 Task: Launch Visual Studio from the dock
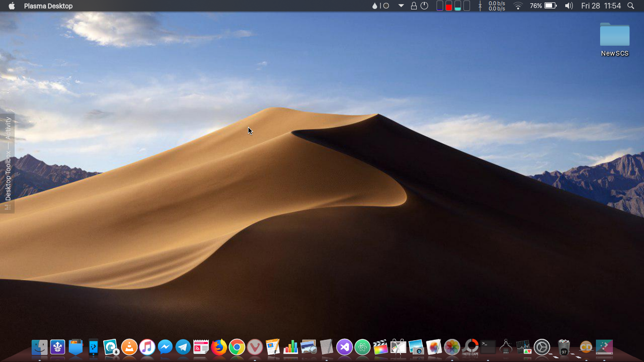(345, 347)
